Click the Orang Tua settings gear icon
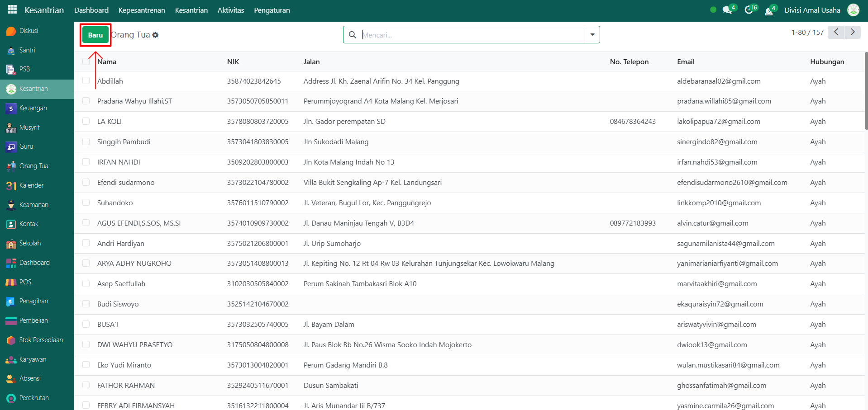868x410 pixels. (156, 35)
